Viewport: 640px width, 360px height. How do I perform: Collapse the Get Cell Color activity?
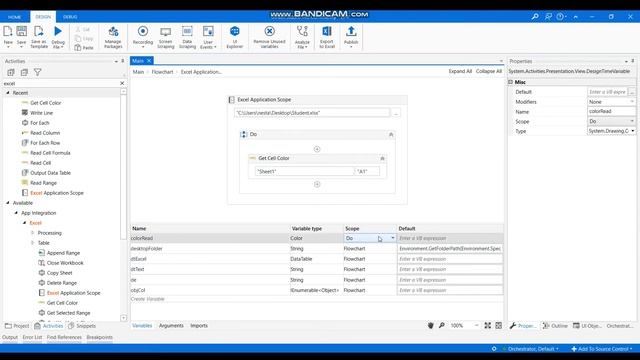382,158
